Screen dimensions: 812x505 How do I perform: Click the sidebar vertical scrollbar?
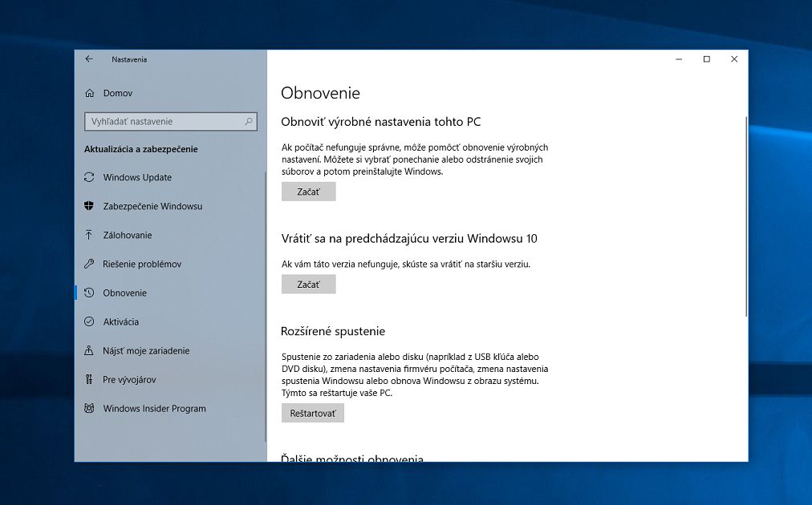(x=266, y=306)
